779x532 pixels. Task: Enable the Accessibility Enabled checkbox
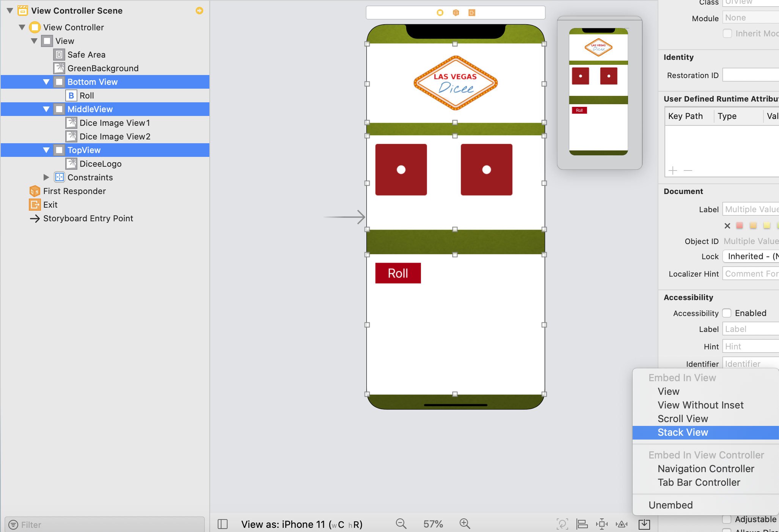[727, 313]
